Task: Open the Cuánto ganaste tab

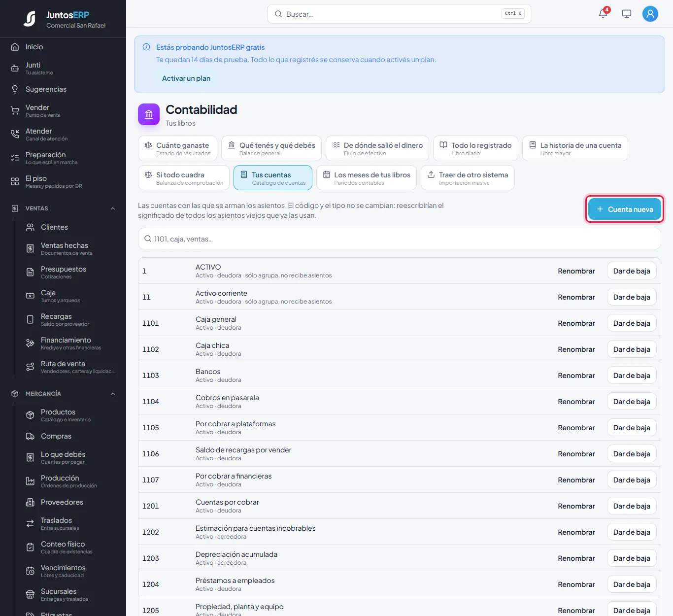Action: pos(177,148)
